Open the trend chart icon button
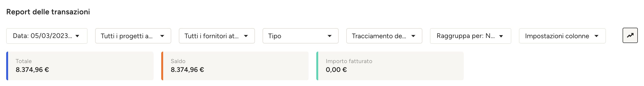This screenshot has width=644, height=86. click(630, 36)
